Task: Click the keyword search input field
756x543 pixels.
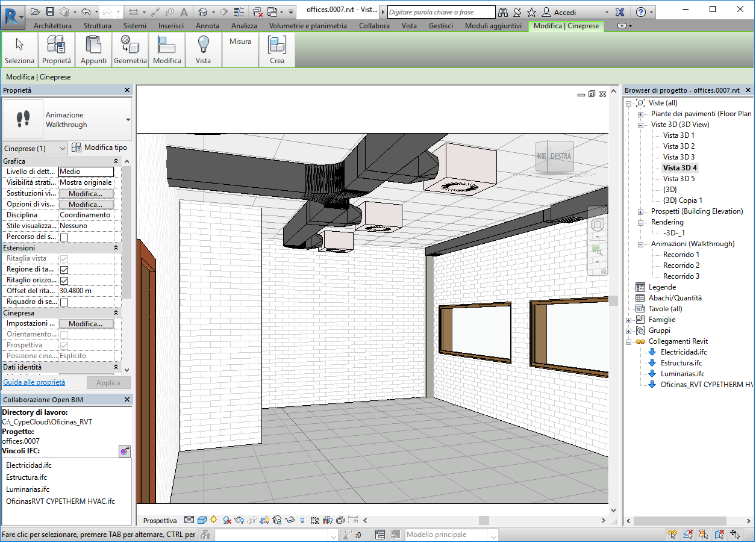Action: 442,12
